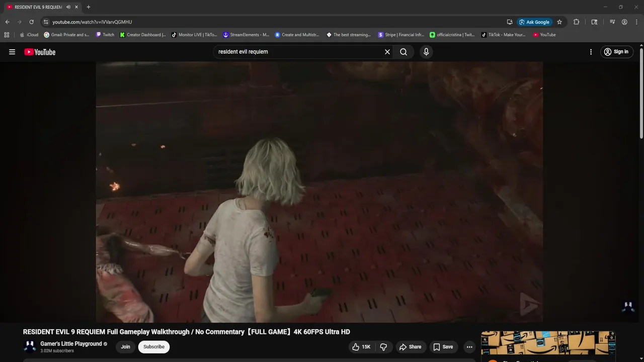Click the magnifying glass search button
This screenshot has width=644, height=362.
404,52
